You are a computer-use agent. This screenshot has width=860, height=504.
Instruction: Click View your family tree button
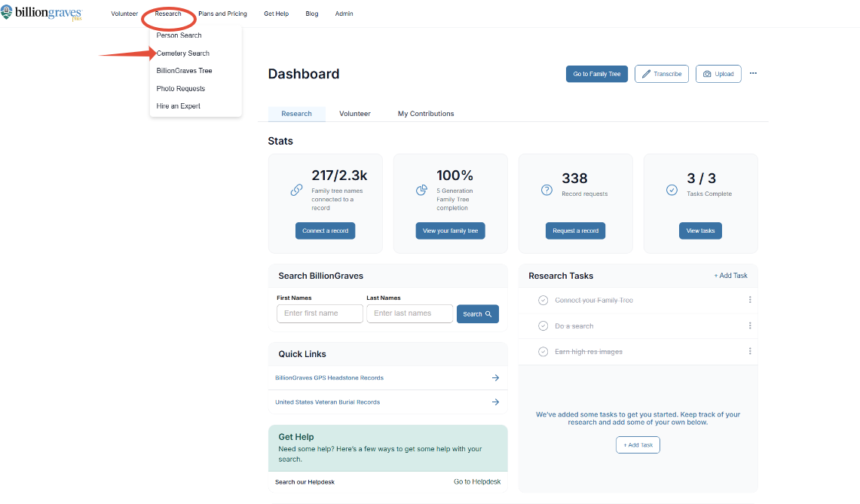[450, 231]
